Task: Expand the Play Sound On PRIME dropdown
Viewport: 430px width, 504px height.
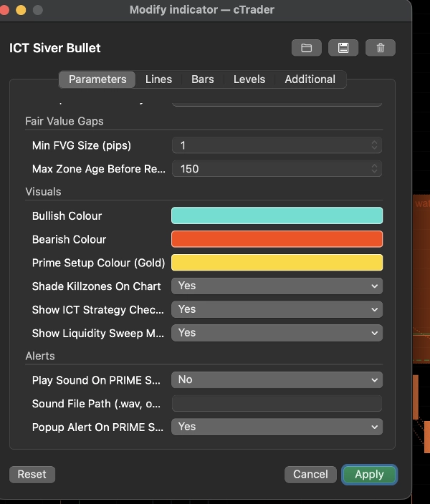Action: click(x=277, y=380)
